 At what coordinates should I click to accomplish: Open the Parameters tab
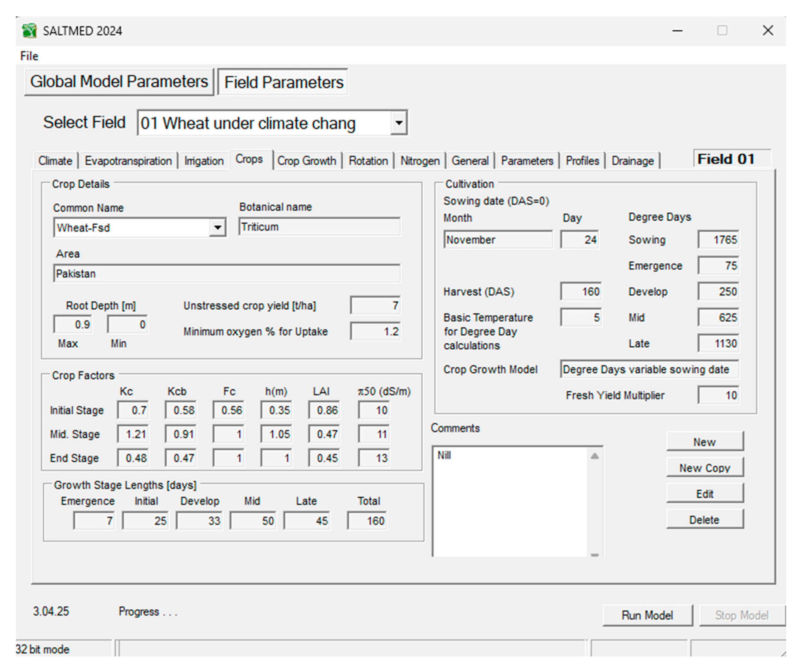point(527,161)
